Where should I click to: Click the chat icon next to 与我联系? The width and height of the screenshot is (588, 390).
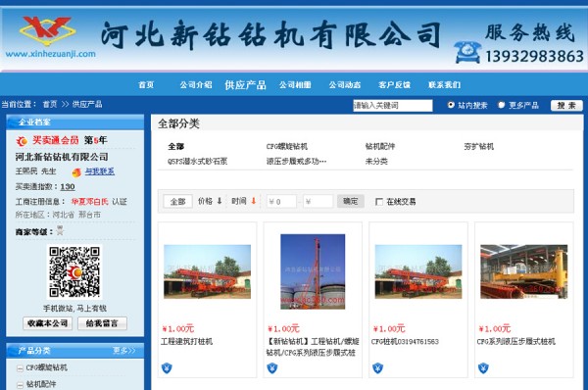(76, 172)
